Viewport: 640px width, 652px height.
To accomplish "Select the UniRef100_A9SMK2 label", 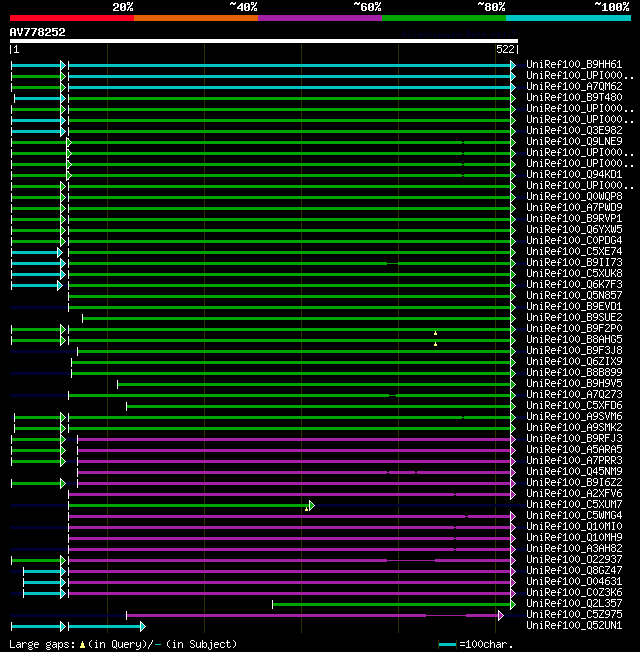I will point(574,427).
